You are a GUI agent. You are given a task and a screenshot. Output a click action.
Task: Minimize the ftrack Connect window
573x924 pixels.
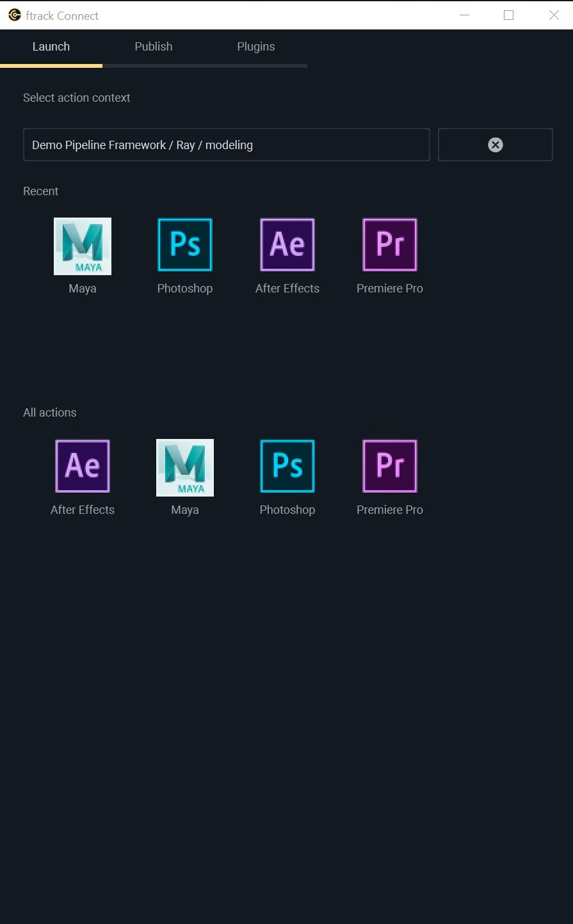click(465, 15)
